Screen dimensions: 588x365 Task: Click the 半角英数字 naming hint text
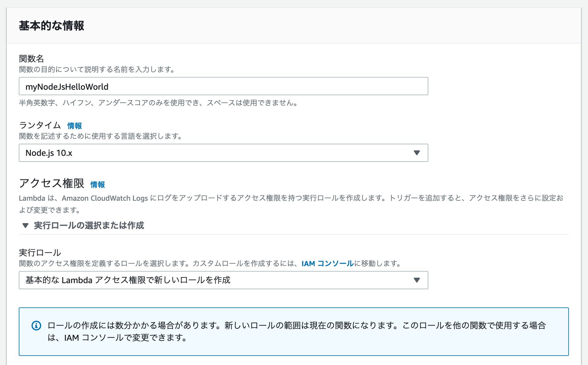tap(159, 103)
